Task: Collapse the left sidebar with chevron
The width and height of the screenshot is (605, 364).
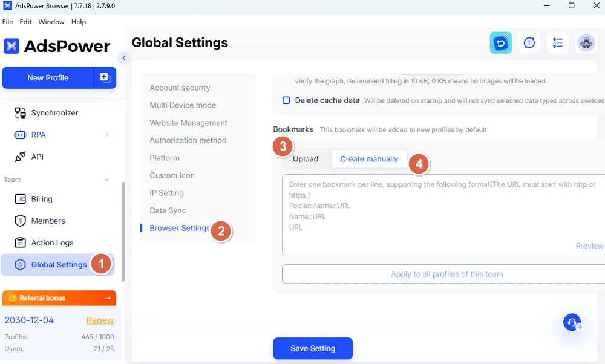Action: 124,58
